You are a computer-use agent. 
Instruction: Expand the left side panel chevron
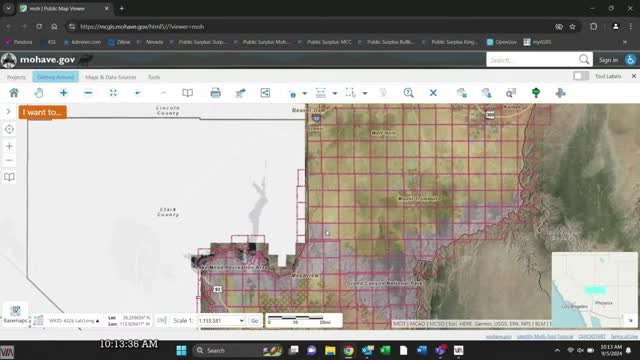(x=8, y=111)
